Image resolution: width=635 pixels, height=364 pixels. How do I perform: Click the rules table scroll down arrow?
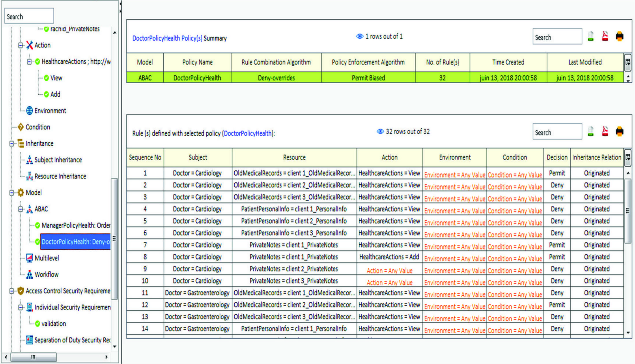coord(628,333)
